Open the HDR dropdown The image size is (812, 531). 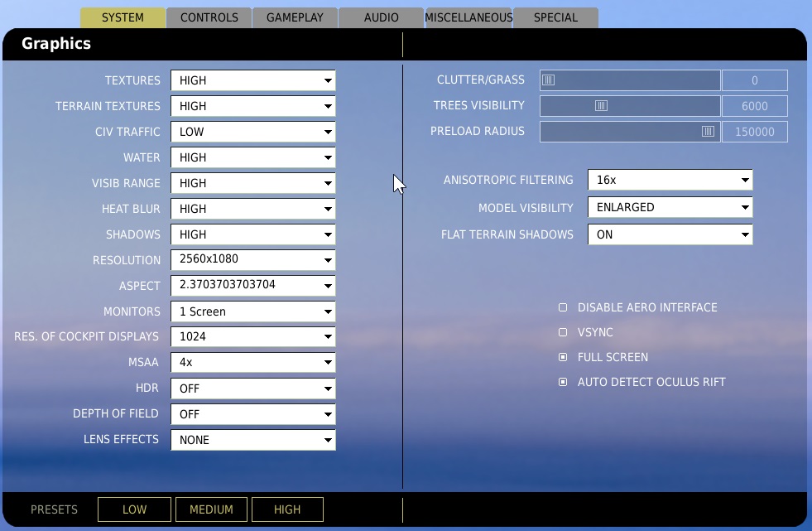click(x=253, y=389)
